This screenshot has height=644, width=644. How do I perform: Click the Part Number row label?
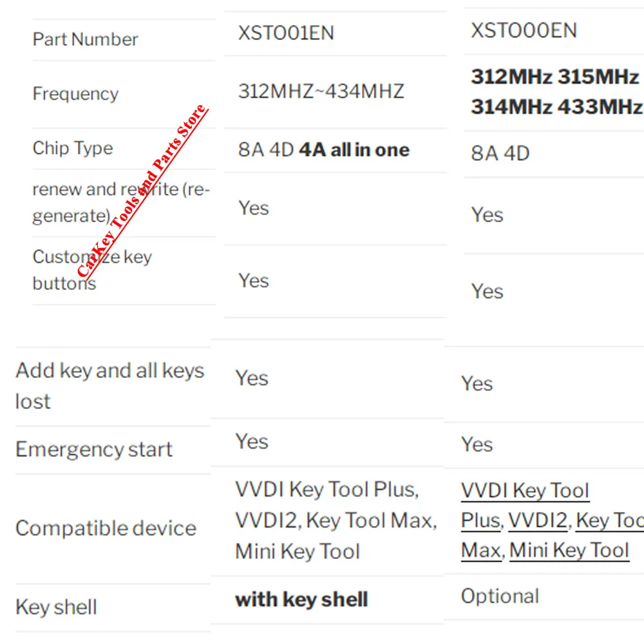[x=85, y=39]
